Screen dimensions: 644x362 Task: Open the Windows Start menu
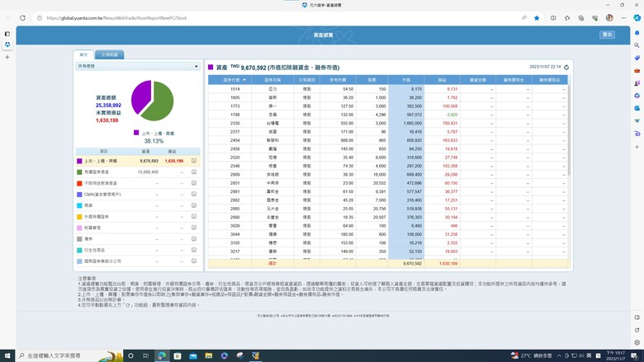coord(7,355)
